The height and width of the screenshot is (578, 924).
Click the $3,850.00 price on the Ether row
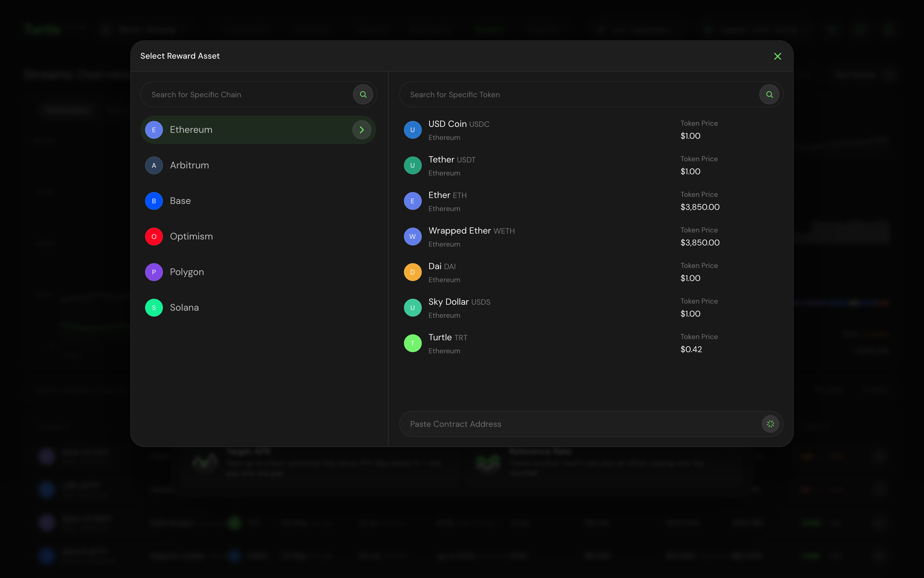click(700, 207)
